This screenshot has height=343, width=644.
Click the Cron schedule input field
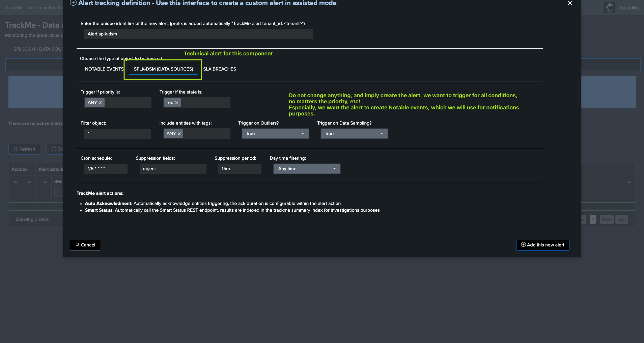(106, 169)
